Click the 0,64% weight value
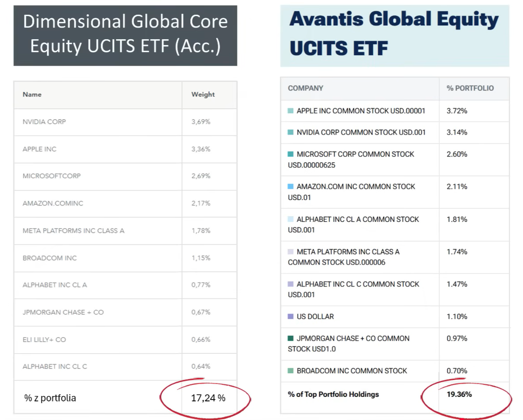Screen dimensions: 523x420 coord(201,366)
